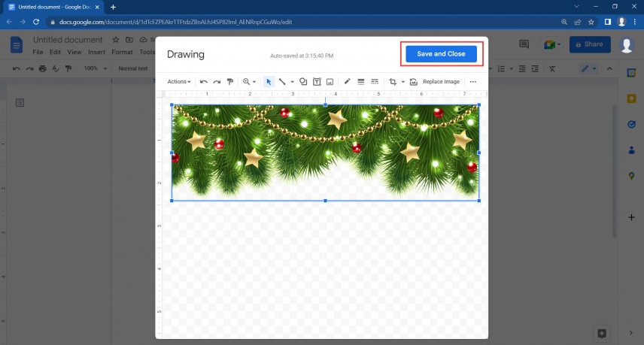
Task: Open border weight options
Action: [360, 81]
